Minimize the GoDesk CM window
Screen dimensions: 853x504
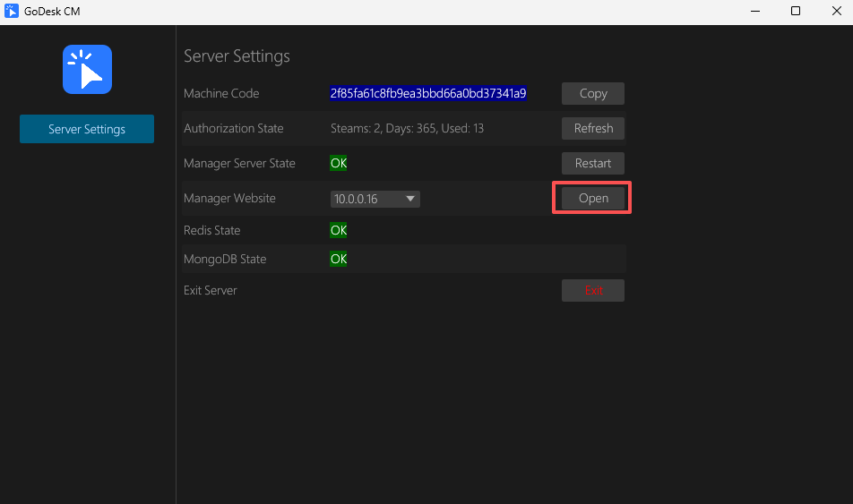[x=754, y=12]
